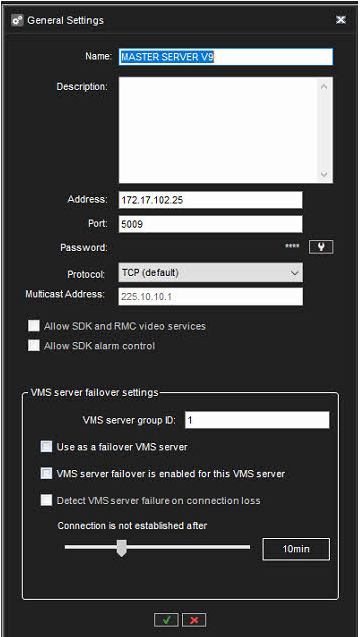Click the 'VMS server failover settings' group title

[x=94, y=393]
